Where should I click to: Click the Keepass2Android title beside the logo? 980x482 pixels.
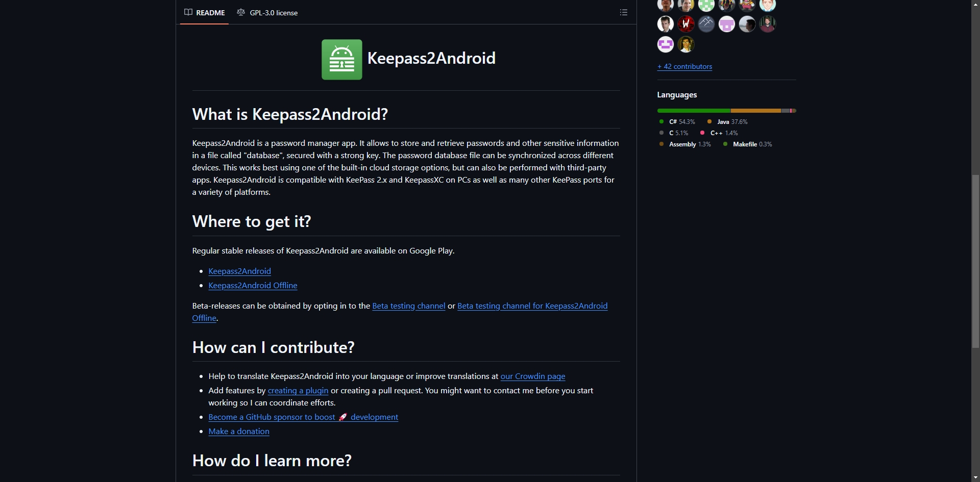coord(431,58)
